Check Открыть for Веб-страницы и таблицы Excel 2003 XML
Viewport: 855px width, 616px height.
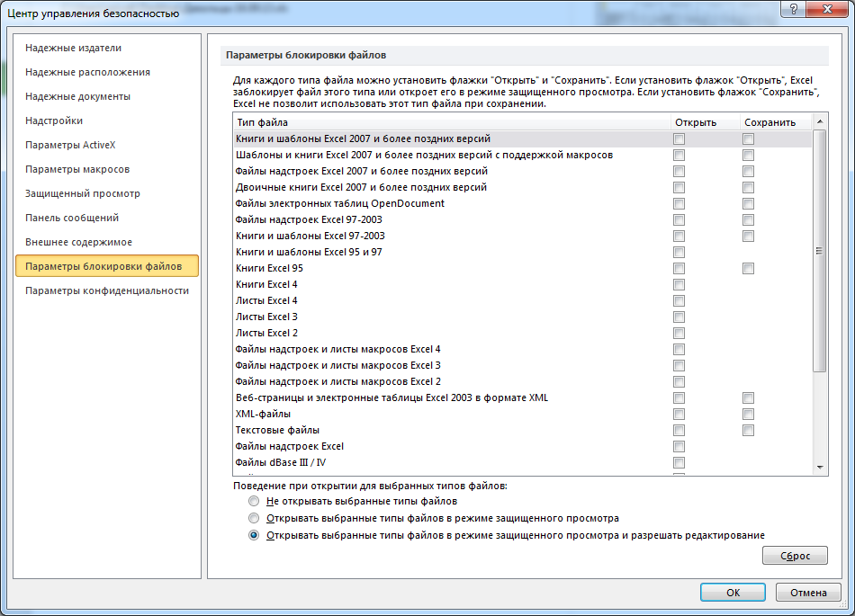click(679, 398)
